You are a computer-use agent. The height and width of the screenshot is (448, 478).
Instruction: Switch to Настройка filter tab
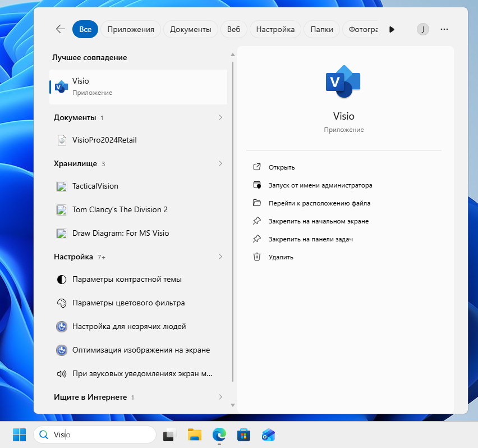[275, 29]
